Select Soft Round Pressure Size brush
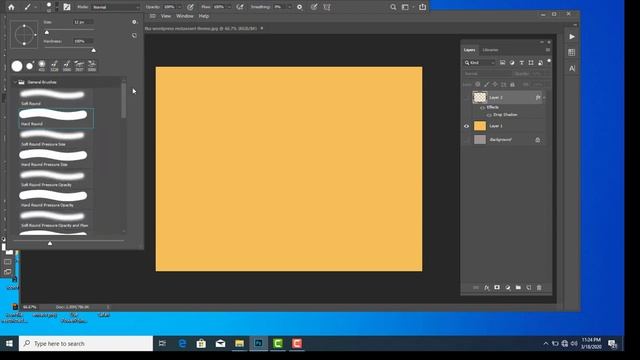The image size is (640, 360). tap(56, 138)
